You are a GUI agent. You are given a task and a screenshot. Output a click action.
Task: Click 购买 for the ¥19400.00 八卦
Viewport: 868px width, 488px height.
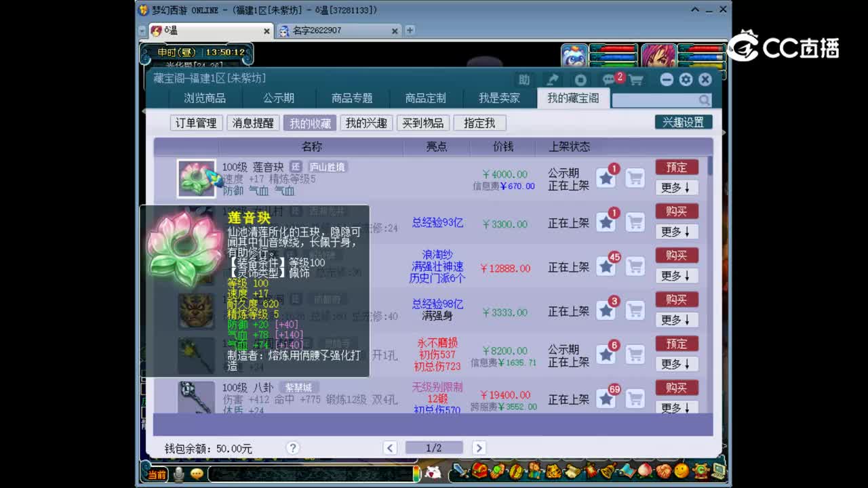(x=677, y=388)
